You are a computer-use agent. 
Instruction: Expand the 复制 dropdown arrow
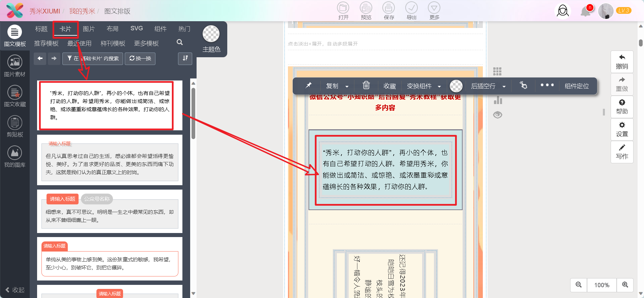pyautogui.click(x=347, y=87)
